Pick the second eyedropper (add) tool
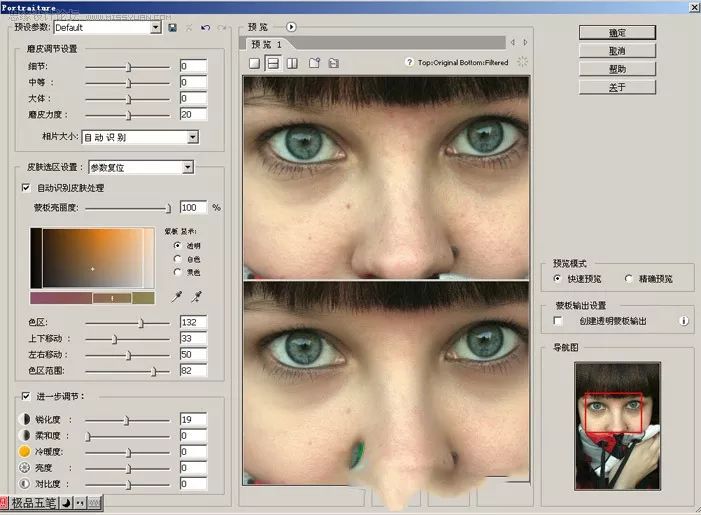This screenshot has width=701, height=515. point(197,296)
